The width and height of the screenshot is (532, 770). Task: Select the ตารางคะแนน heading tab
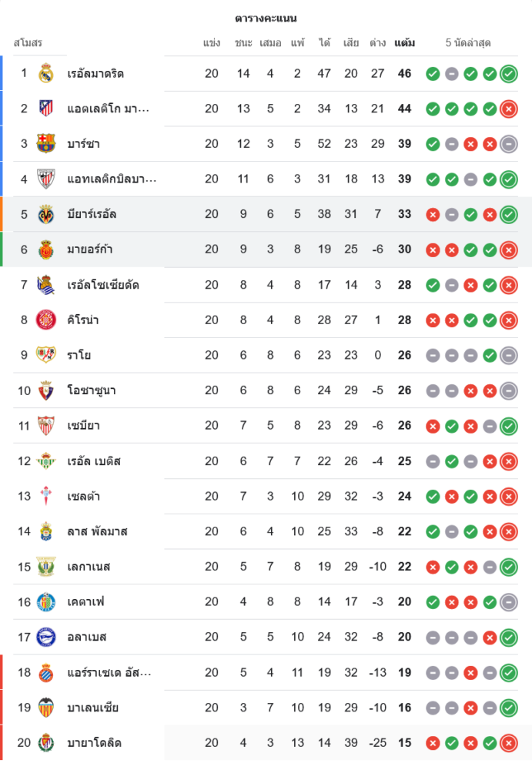coord(266,18)
